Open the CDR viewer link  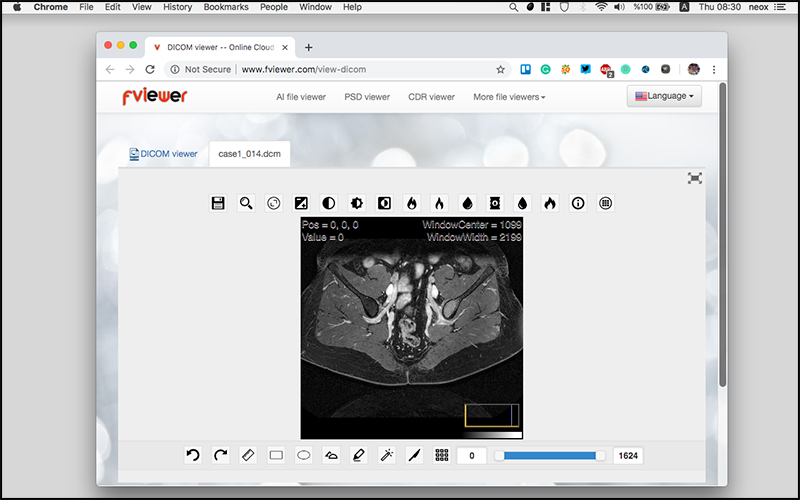431,97
